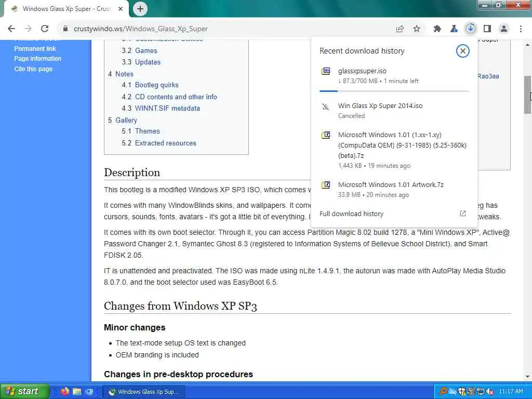Open a new tab with plus button
Image resolution: width=532 pixels, height=399 pixels.
click(x=140, y=9)
